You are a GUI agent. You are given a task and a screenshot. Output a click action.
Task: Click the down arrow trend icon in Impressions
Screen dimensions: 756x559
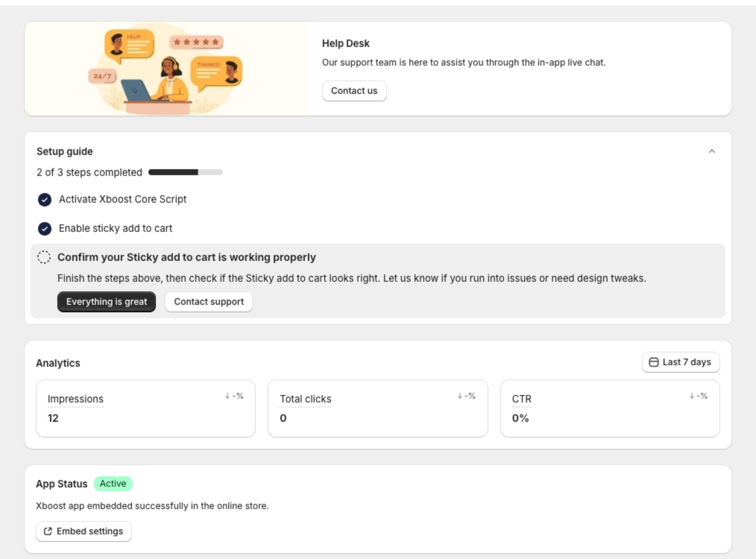point(227,396)
